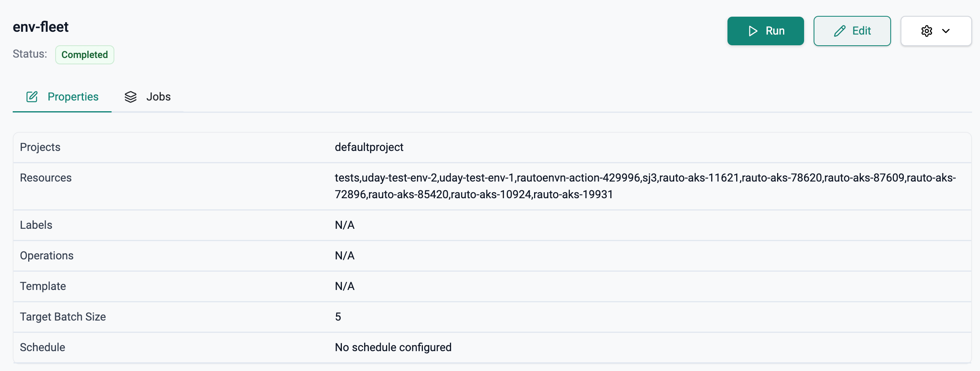Click the Target Batch Size value 5
980x371 pixels.
click(x=338, y=317)
